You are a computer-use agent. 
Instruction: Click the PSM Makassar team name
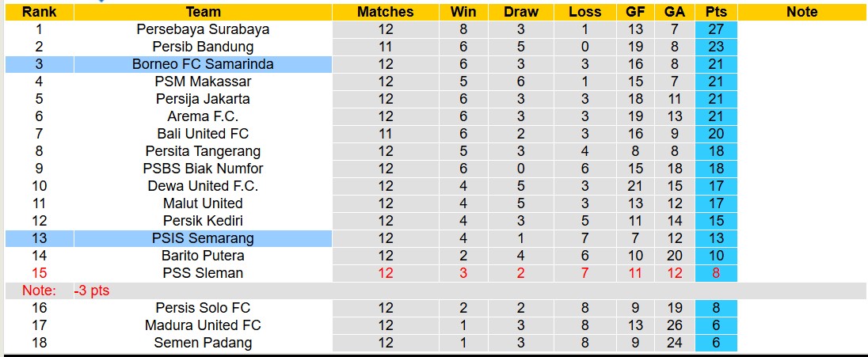click(203, 82)
